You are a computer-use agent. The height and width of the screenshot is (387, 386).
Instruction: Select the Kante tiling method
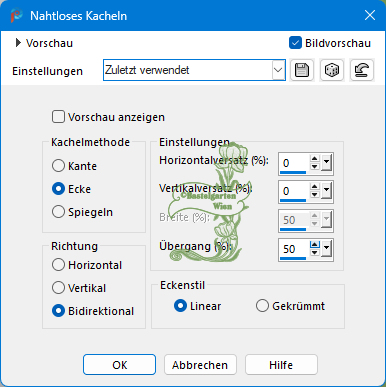[58, 166]
